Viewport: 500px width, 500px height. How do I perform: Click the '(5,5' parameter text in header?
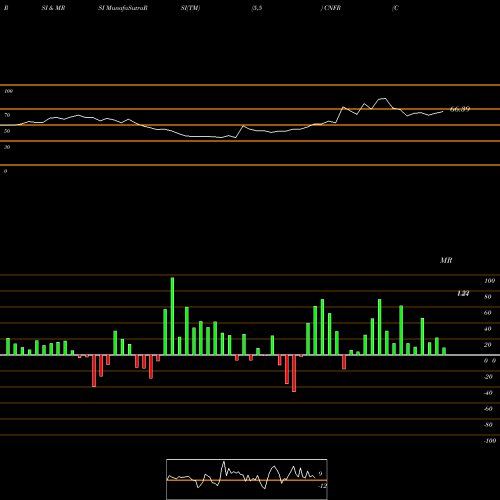pyautogui.click(x=257, y=8)
